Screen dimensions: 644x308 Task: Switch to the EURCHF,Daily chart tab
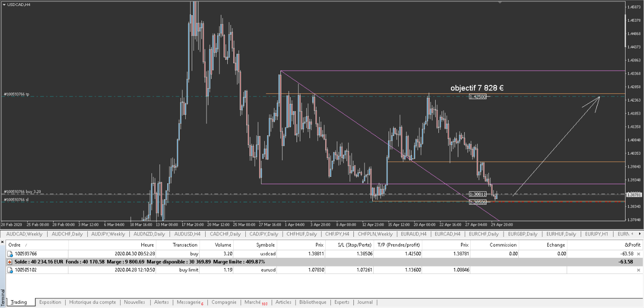point(484,234)
